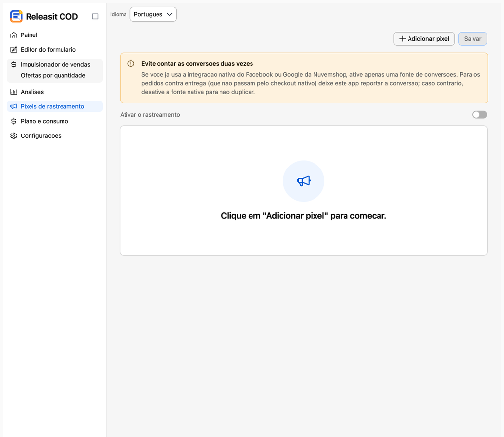Click the "Idioma" label
This screenshot has height=437, width=504.
(118, 14)
